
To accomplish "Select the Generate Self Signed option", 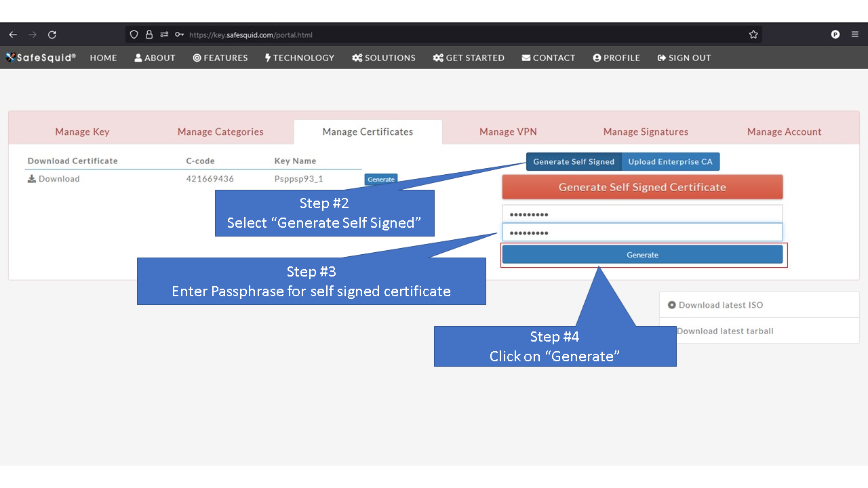I will (573, 161).
